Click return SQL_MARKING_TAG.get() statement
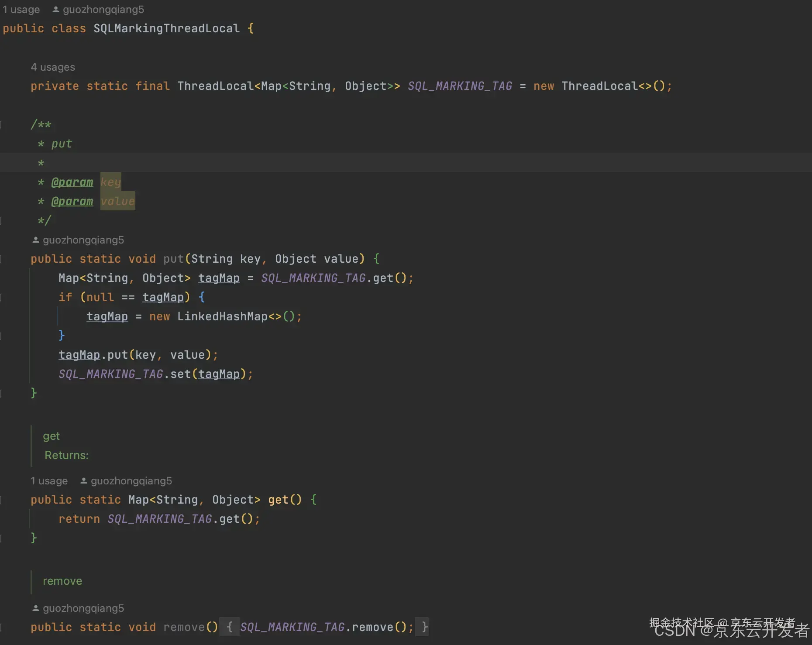This screenshot has width=812, height=645. (159, 519)
